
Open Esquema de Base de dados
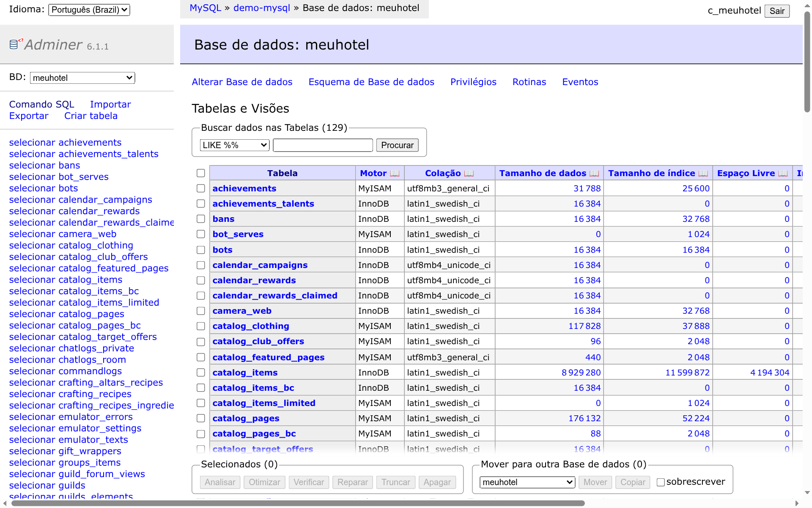371,82
